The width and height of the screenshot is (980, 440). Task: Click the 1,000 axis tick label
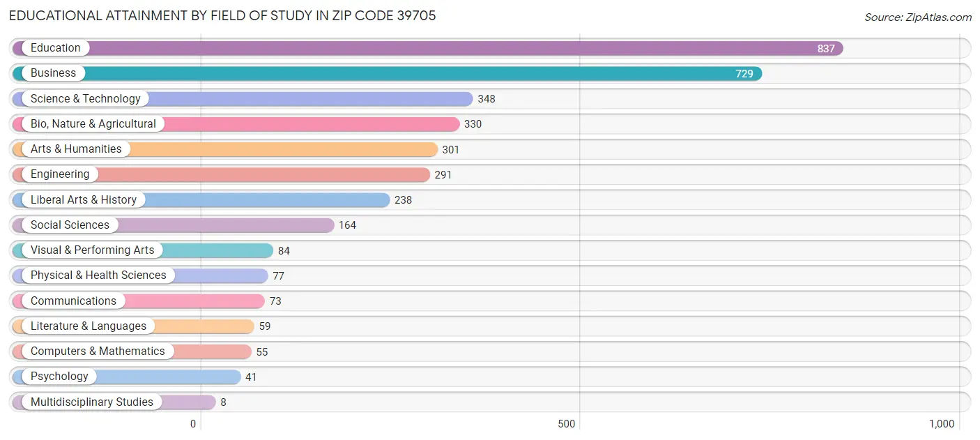[942, 424]
